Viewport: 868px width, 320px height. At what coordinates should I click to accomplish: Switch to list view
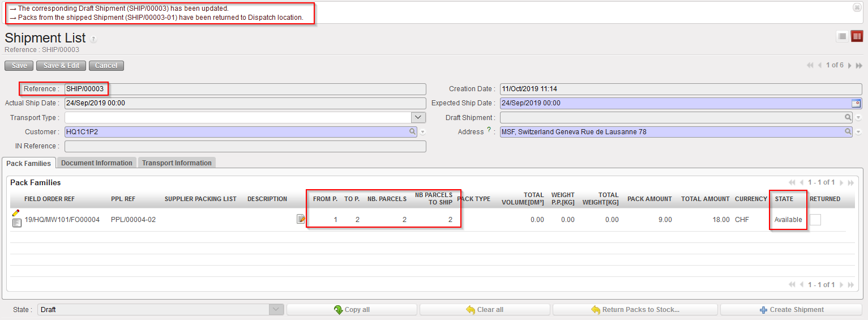[843, 36]
